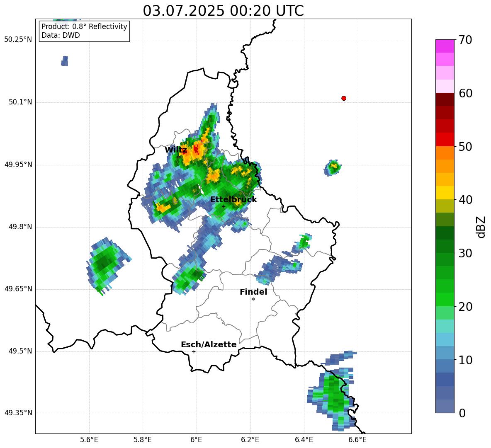This screenshot has width=491, height=448.
Task: Click the 50.1°N latitude label
Action: click(x=20, y=102)
